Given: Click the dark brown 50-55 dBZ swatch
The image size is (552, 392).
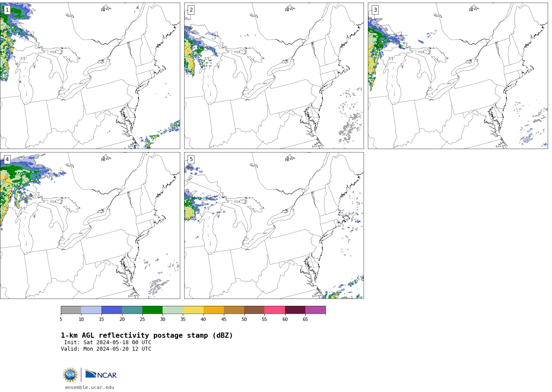Looking at the screenshot, I should coord(254,310).
